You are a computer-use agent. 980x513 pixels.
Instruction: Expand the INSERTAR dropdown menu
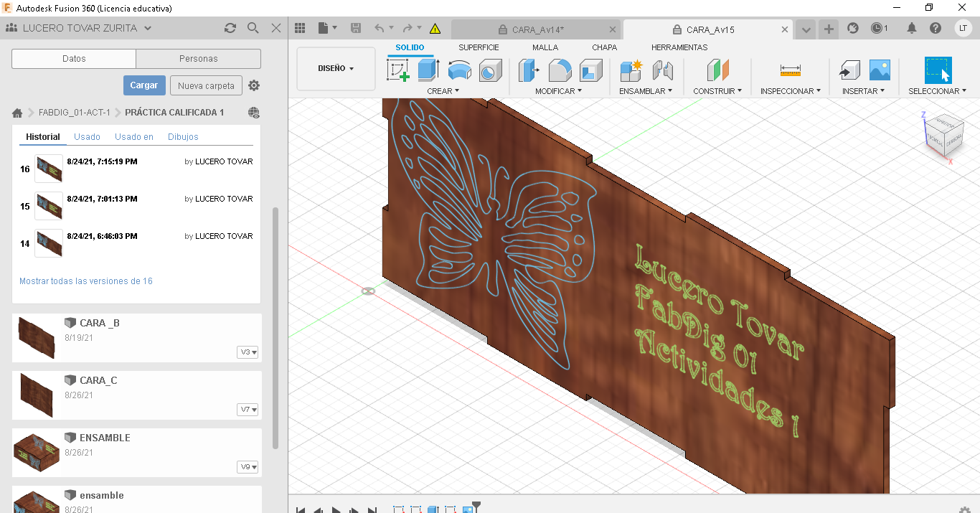pos(863,91)
